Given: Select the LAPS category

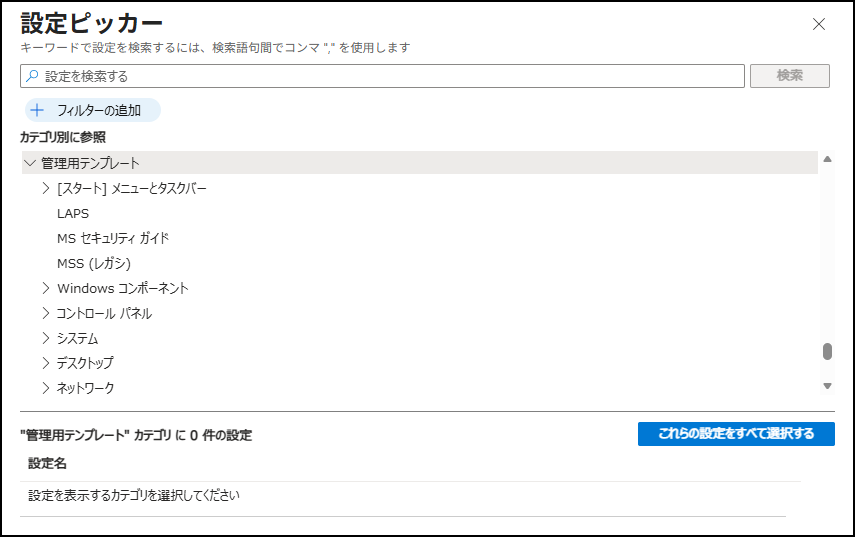Looking at the screenshot, I should coord(73,213).
